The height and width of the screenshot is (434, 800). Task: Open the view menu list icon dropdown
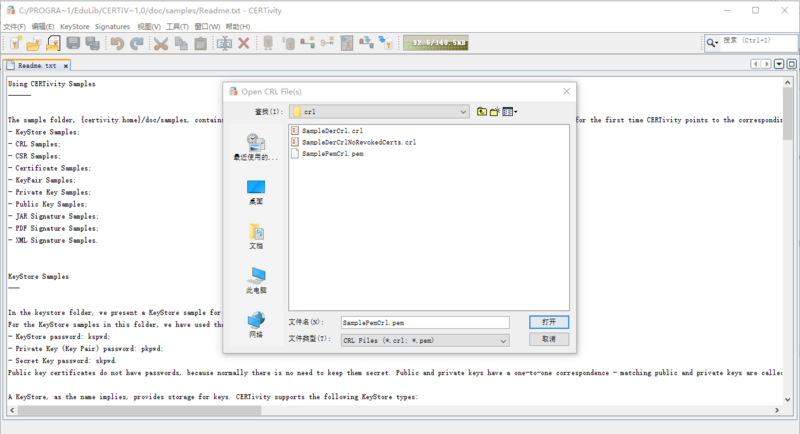point(510,111)
